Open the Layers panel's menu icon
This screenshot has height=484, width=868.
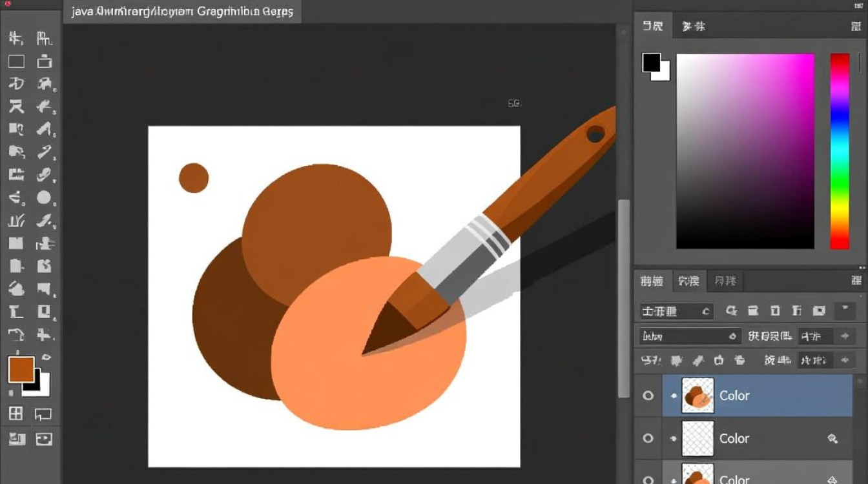(856, 281)
